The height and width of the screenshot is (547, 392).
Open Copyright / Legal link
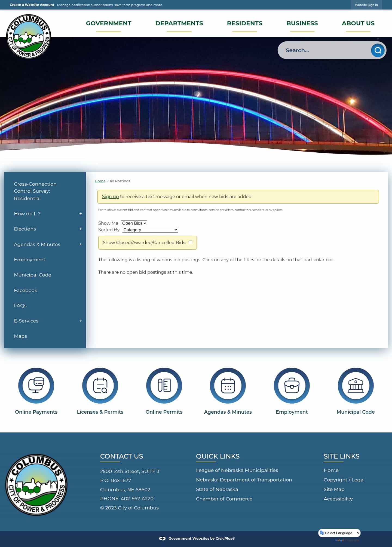(x=344, y=480)
